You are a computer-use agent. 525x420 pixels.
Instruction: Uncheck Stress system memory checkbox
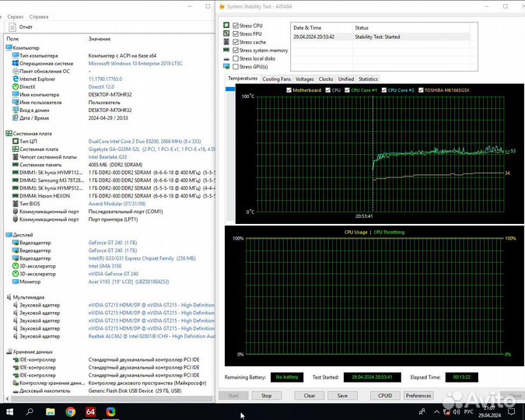tap(236, 51)
